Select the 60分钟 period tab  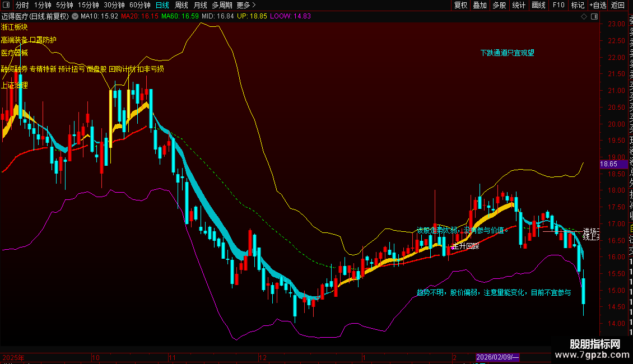(139, 5)
